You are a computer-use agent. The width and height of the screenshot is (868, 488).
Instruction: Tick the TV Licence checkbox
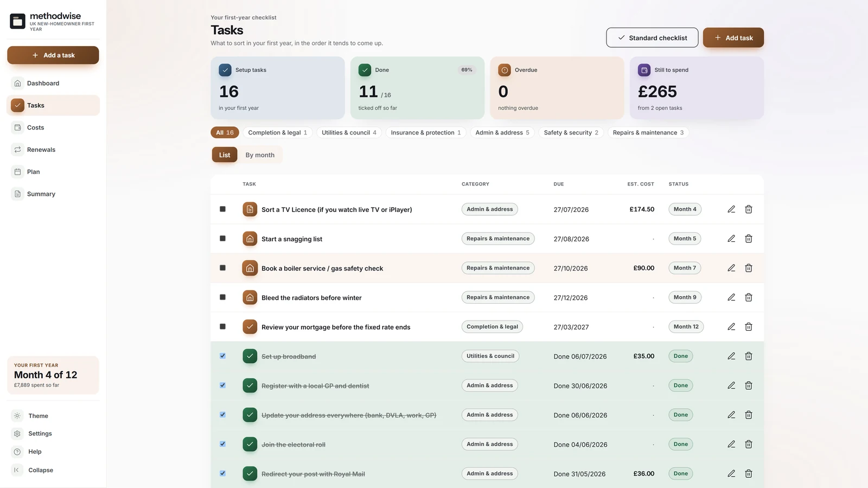click(222, 209)
